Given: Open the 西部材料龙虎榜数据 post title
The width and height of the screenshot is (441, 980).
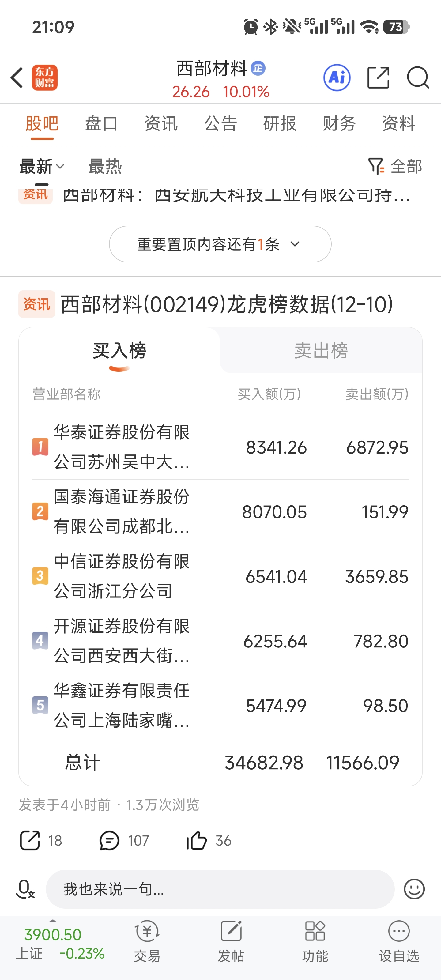Looking at the screenshot, I should pyautogui.click(x=227, y=304).
